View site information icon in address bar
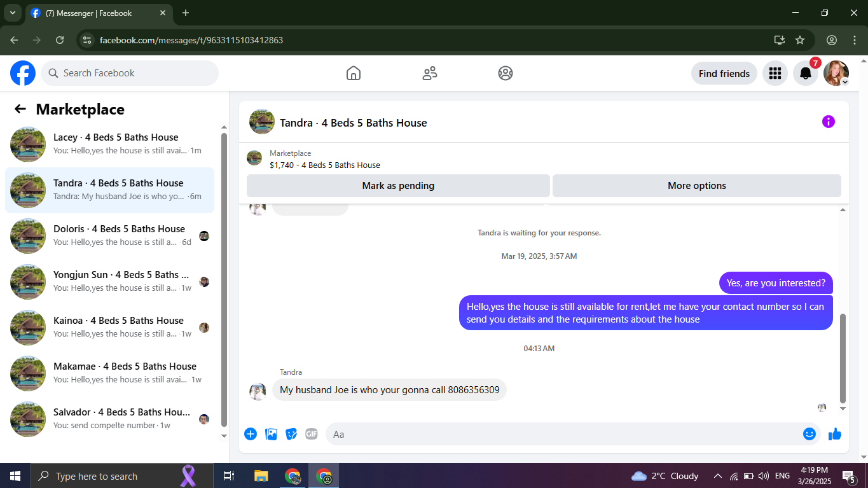Image resolution: width=868 pixels, height=488 pixels. click(x=88, y=40)
